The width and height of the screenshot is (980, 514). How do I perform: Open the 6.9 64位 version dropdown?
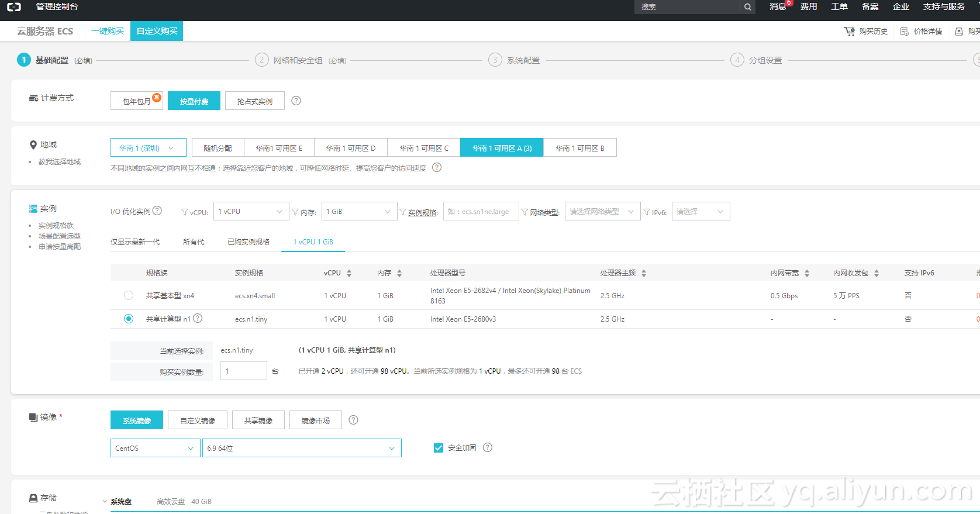coord(302,448)
